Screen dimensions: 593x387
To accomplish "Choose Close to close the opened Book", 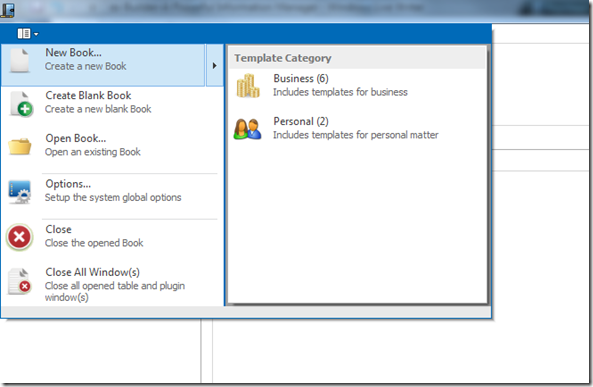I will [112, 236].
